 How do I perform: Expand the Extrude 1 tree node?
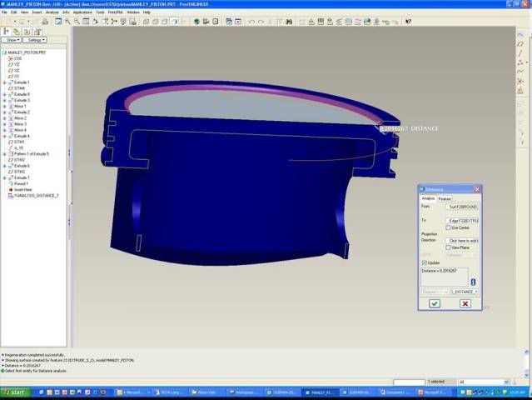coord(5,82)
